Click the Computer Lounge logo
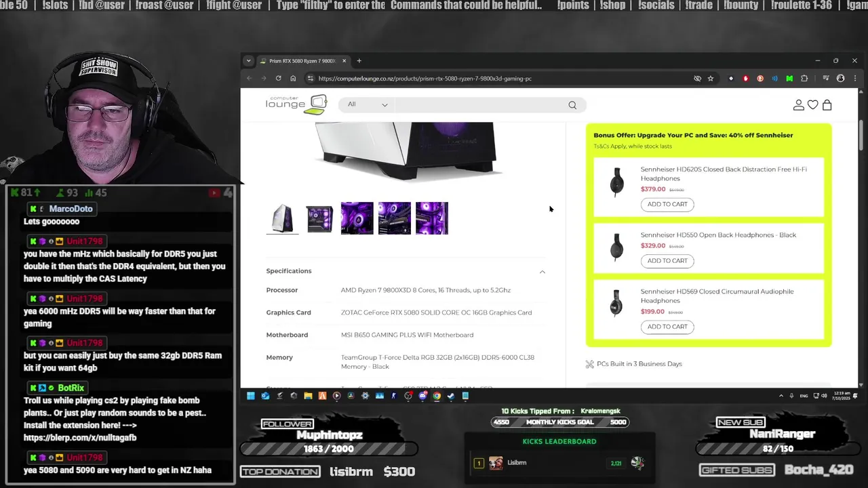The width and height of the screenshot is (868, 488). 296,104
